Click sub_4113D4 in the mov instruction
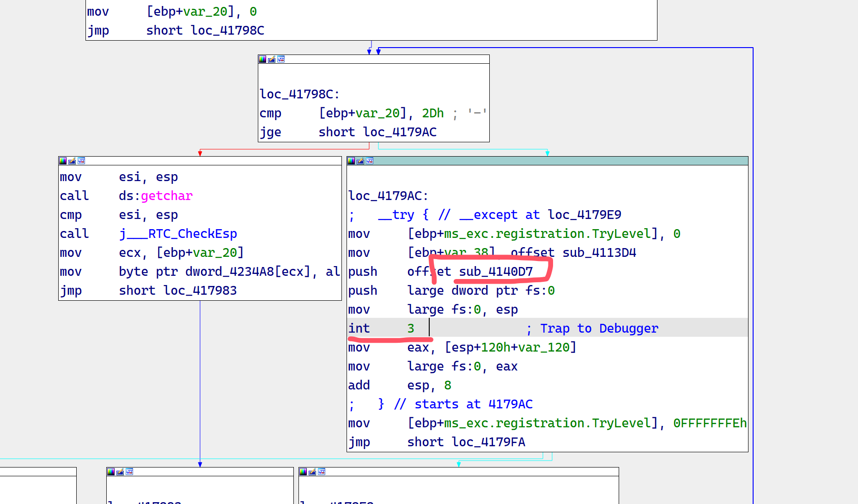Screen dimensions: 858x504 599,253
